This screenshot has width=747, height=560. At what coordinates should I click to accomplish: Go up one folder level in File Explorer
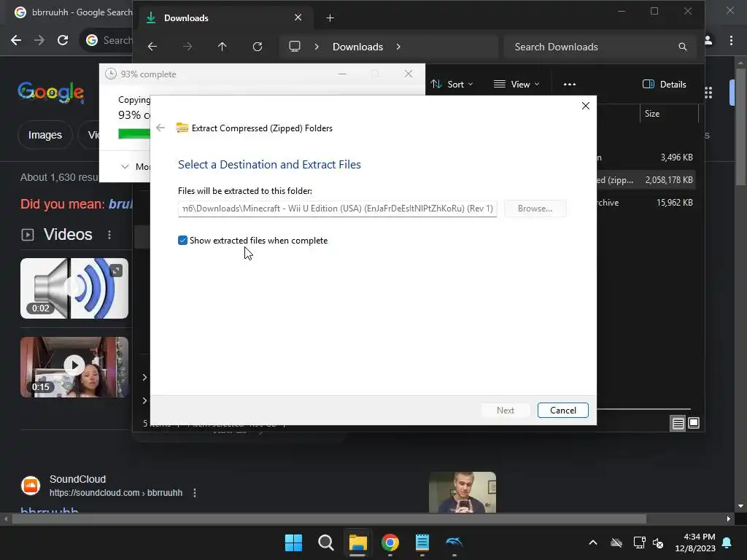pyautogui.click(x=222, y=47)
